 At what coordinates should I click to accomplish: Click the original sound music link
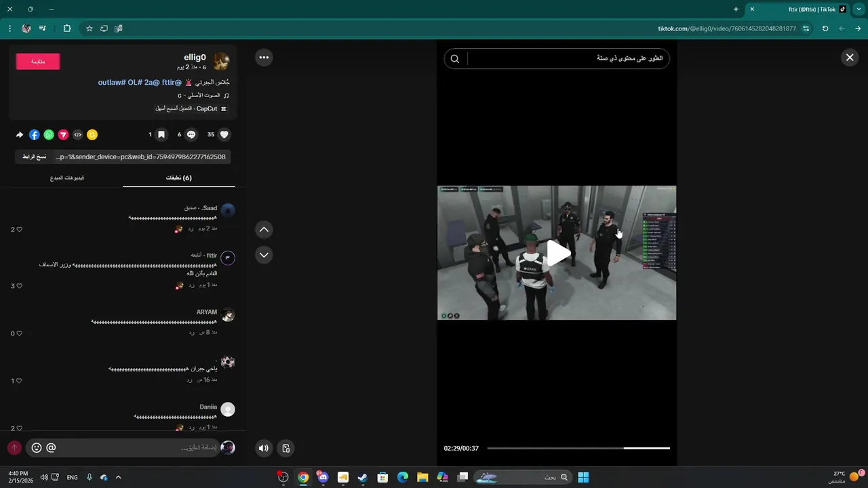tap(203, 96)
